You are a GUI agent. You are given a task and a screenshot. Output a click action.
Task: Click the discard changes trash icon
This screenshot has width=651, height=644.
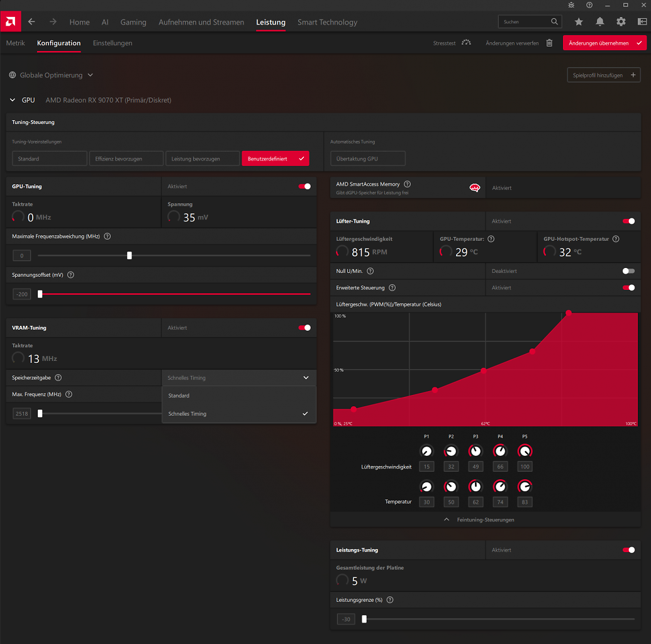pos(549,43)
